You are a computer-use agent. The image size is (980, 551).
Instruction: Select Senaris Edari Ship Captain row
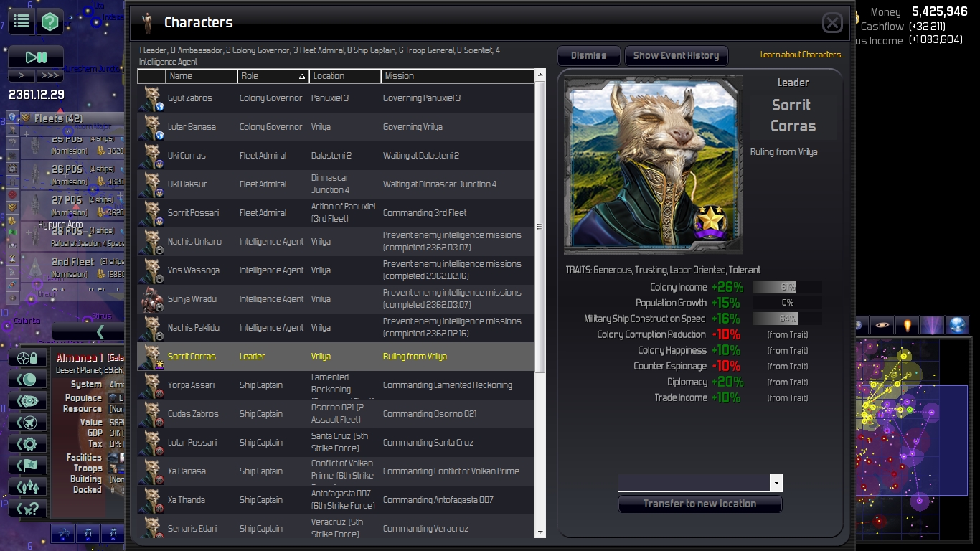click(336, 526)
